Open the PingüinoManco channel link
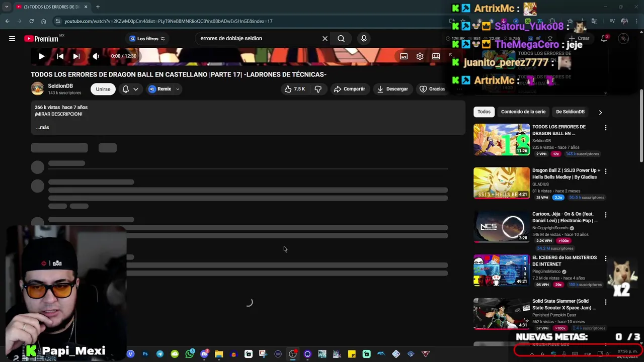The width and height of the screenshot is (644, 362). coord(546,271)
